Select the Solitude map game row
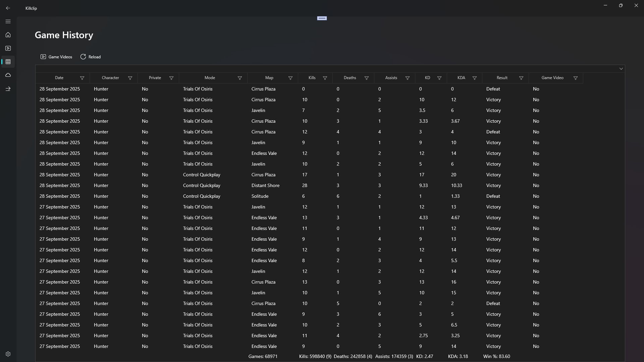This screenshot has height=362, width=644. [260, 196]
